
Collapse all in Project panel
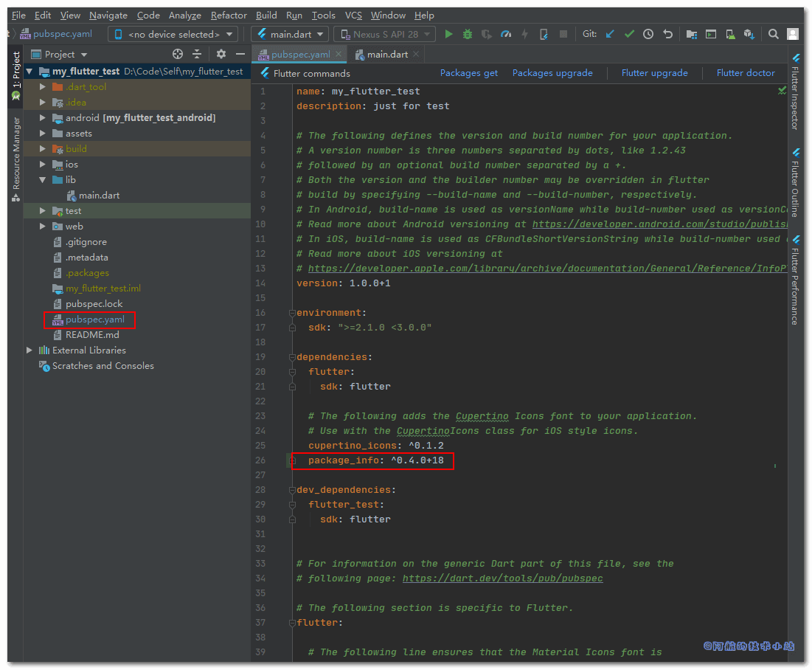click(x=197, y=54)
